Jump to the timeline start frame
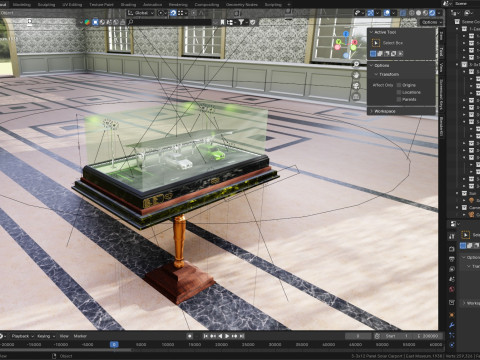480x360 pixels. (206, 336)
